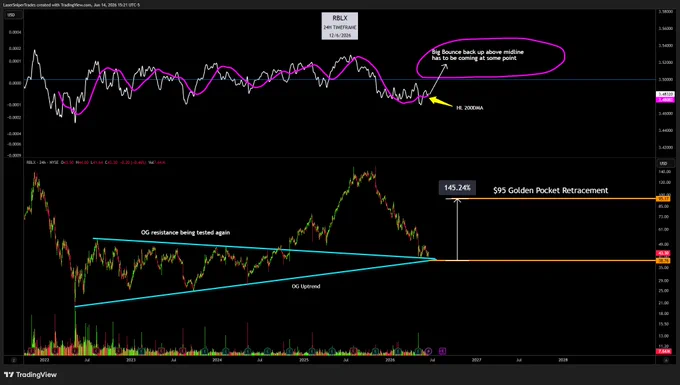Click the 2022 label on the time axis

(44, 360)
